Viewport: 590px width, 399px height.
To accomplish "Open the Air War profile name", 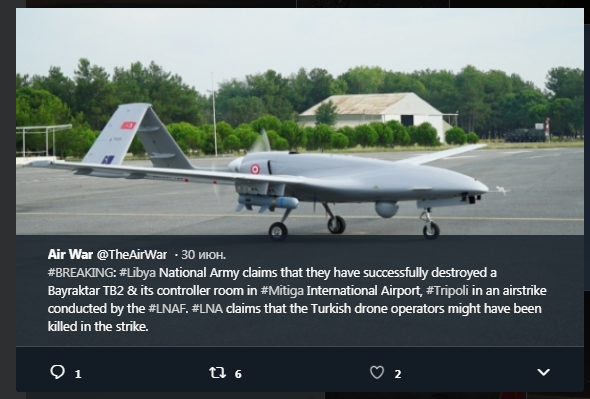I will coord(70,255).
